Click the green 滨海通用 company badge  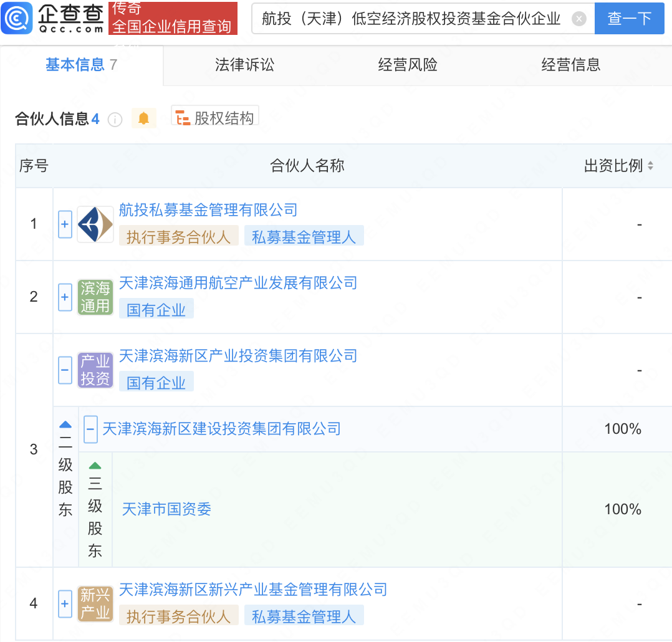point(95,297)
